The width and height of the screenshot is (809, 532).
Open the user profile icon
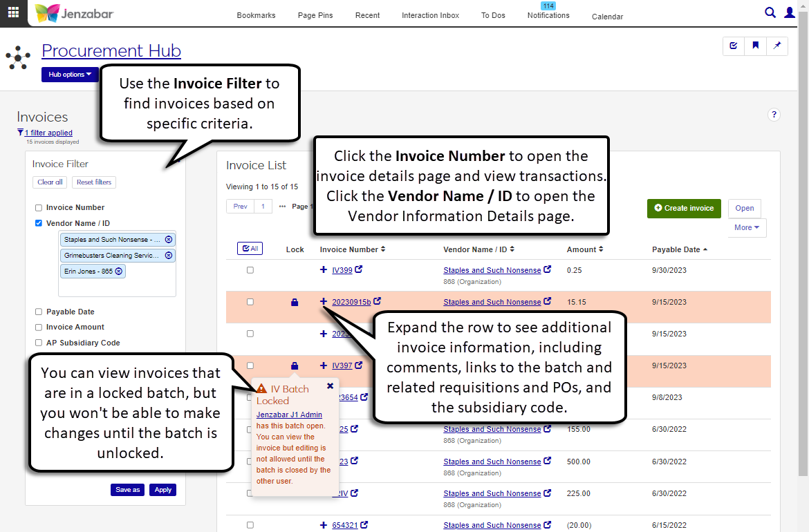790,12
